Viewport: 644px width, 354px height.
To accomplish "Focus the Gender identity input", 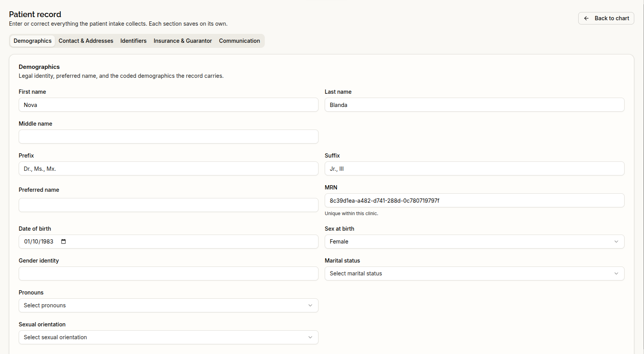I will (x=168, y=273).
